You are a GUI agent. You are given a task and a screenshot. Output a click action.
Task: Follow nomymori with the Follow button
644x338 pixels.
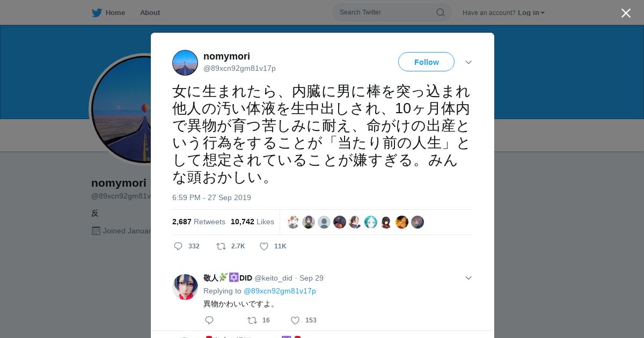[x=426, y=62]
